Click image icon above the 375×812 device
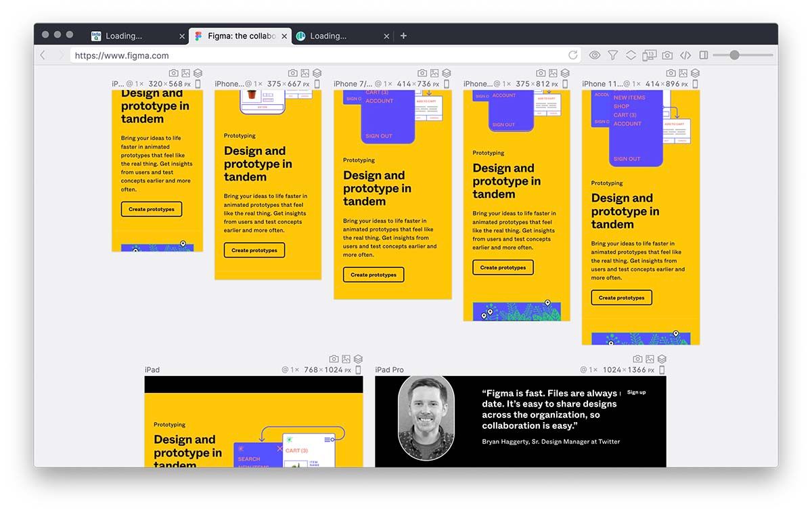The width and height of the screenshot is (812, 512). point(553,73)
